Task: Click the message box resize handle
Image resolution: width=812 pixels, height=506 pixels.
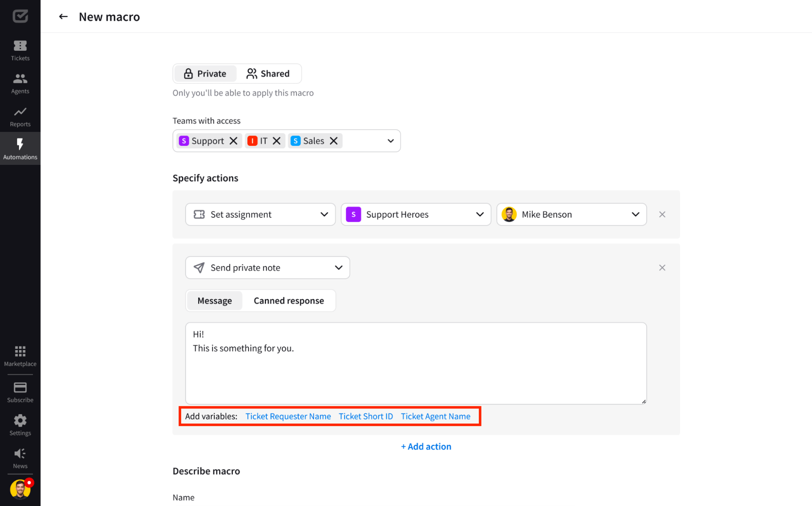Action: click(643, 401)
